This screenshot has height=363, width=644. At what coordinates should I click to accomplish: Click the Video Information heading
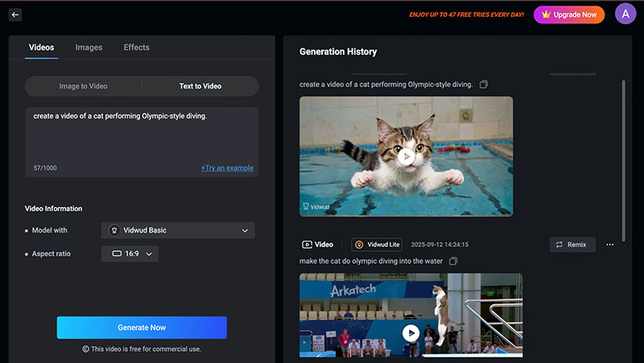pyautogui.click(x=53, y=208)
